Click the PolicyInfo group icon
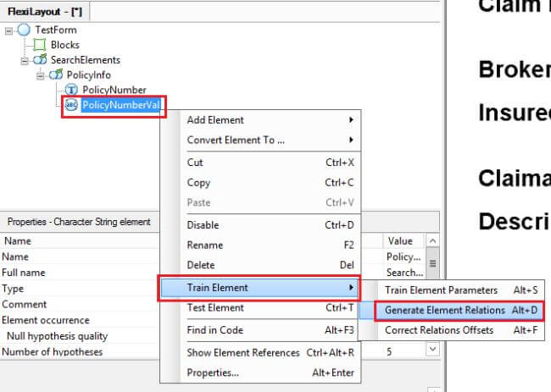 coord(56,75)
